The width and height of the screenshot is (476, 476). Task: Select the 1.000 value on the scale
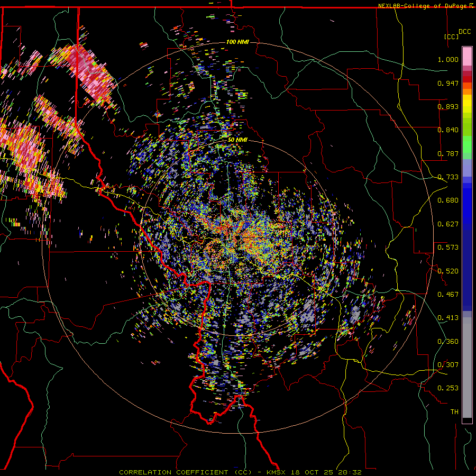coord(448,59)
